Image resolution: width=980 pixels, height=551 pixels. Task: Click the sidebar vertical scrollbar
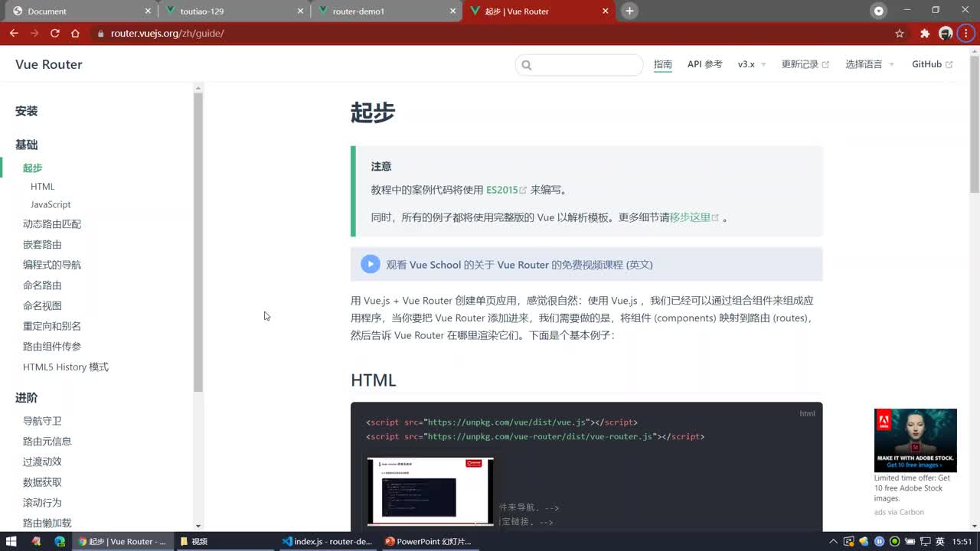pos(198,241)
